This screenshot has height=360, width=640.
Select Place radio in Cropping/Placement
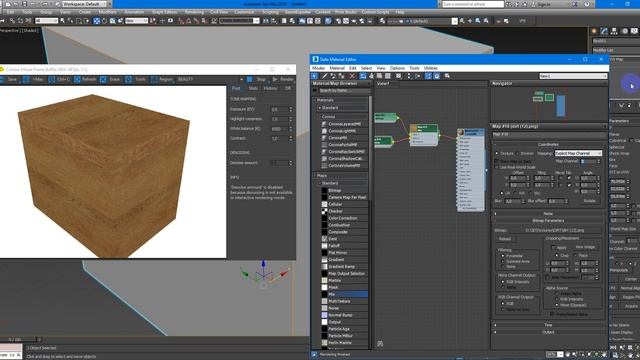coord(575,255)
